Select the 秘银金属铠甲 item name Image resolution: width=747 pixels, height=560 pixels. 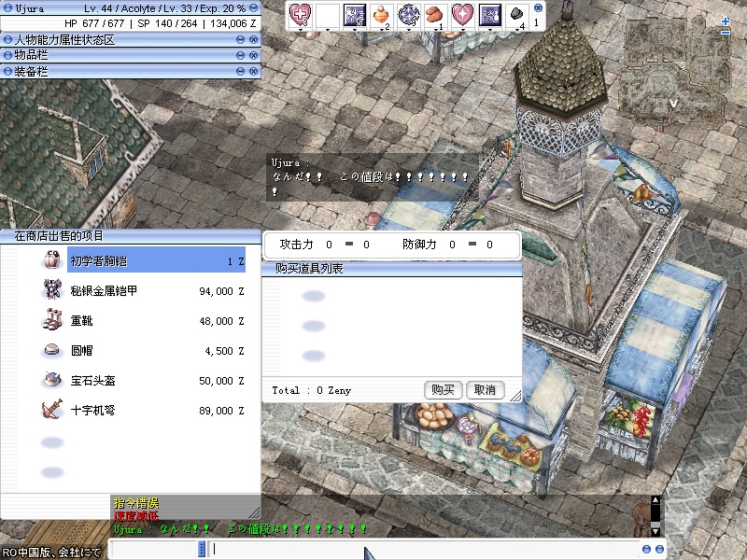click(104, 290)
